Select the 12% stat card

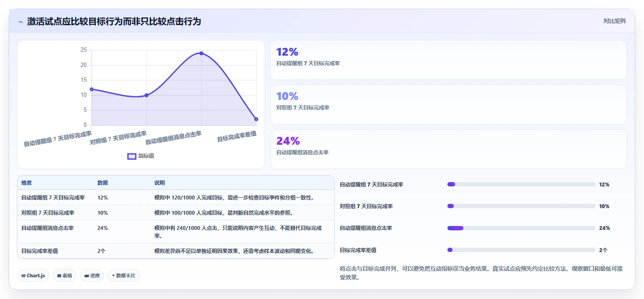pos(449,60)
